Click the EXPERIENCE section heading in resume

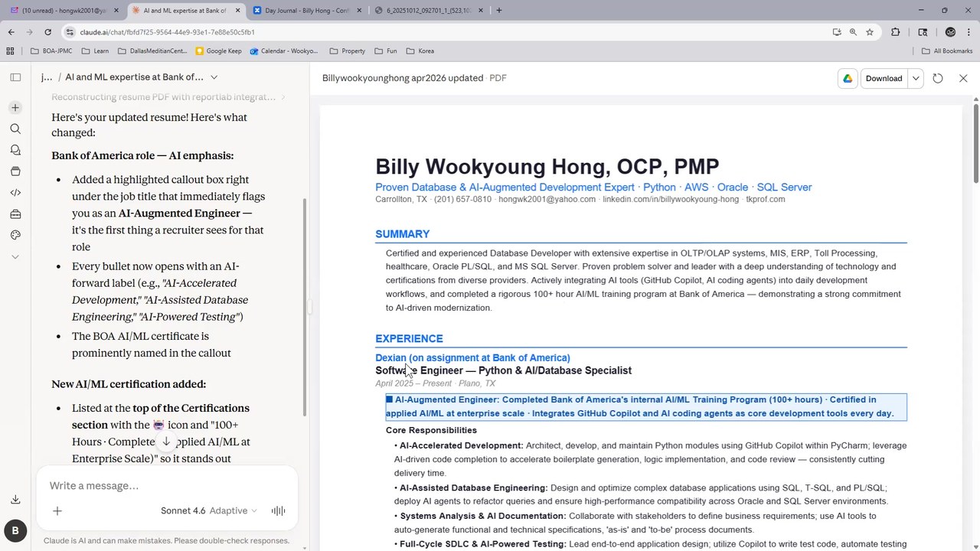tap(409, 338)
